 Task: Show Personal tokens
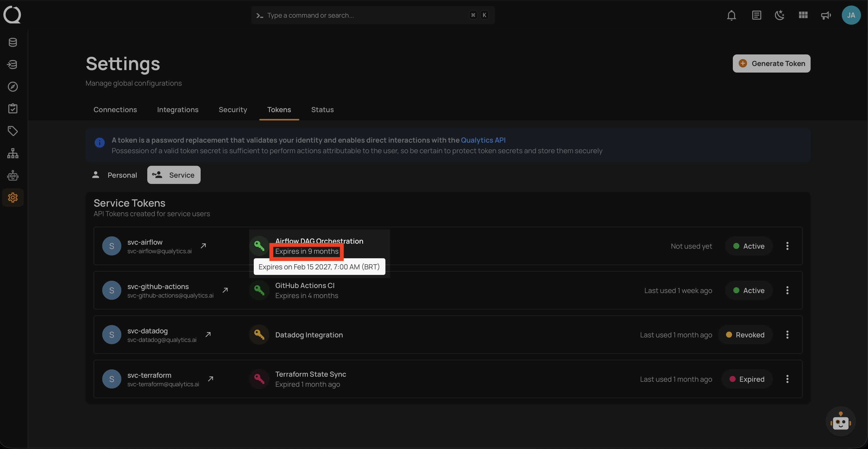115,175
